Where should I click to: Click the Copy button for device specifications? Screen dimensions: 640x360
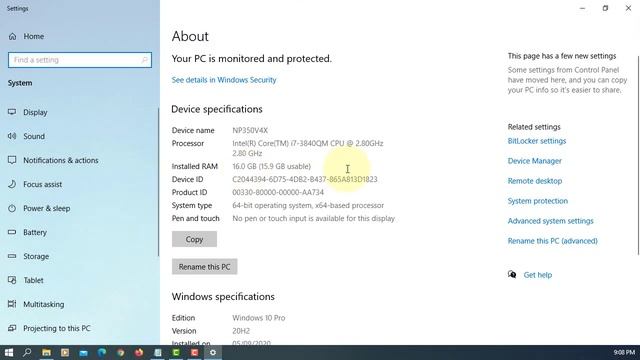click(x=194, y=239)
